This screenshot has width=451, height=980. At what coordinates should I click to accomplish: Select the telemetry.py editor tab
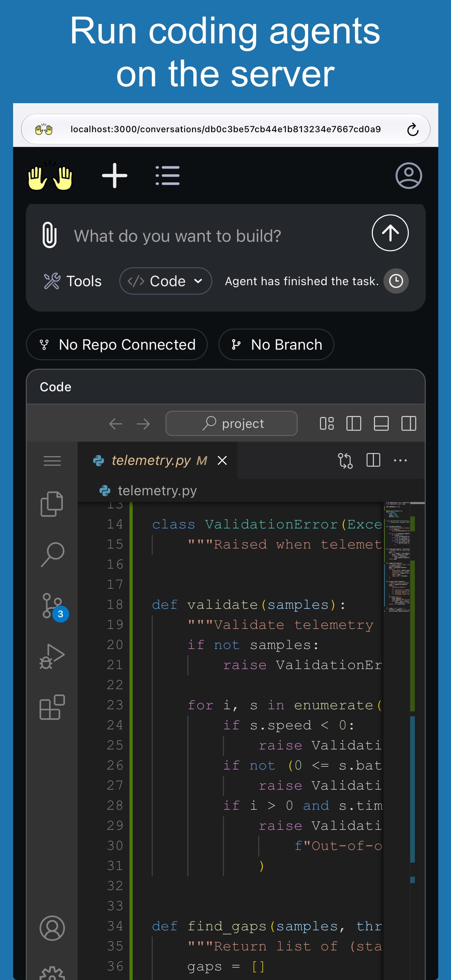click(157, 460)
